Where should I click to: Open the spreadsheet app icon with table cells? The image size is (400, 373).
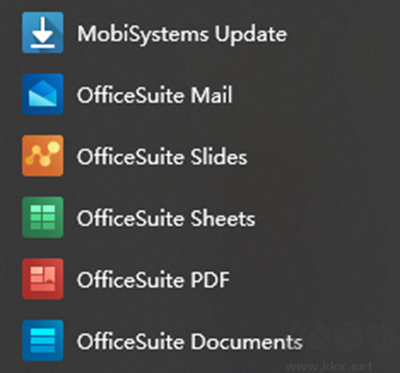(x=43, y=217)
